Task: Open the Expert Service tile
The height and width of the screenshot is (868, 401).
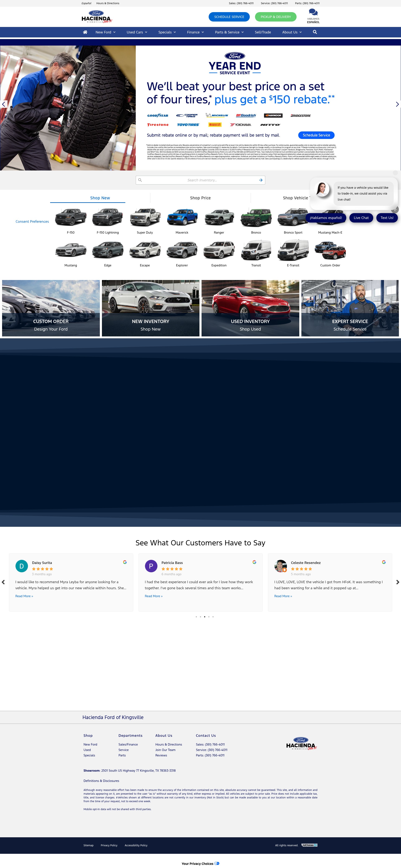Action: 350,308
